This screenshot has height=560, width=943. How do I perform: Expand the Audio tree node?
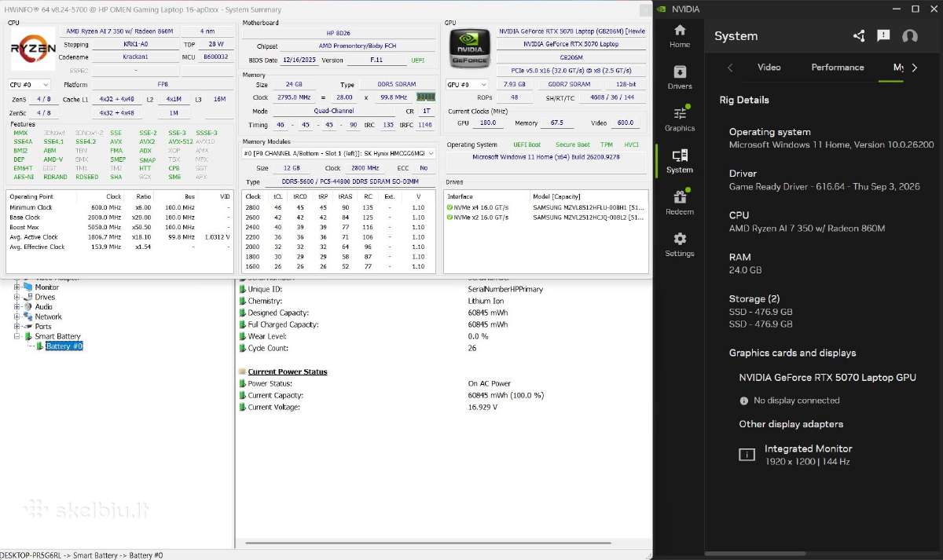tap(17, 307)
